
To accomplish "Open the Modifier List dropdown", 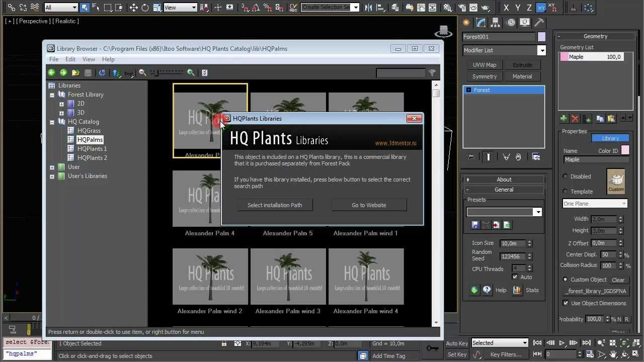I will (504, 50).
